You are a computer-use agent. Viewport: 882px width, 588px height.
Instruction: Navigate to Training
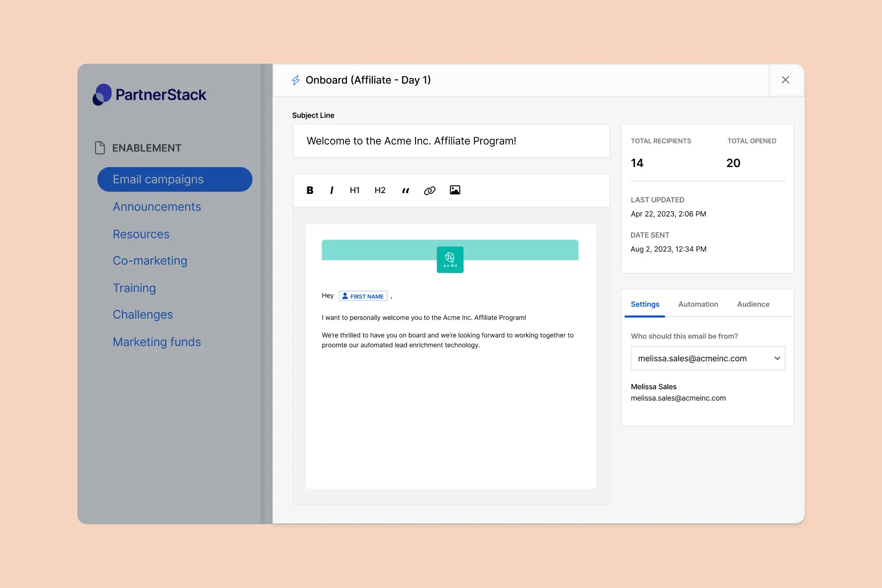tap(134, 288)
